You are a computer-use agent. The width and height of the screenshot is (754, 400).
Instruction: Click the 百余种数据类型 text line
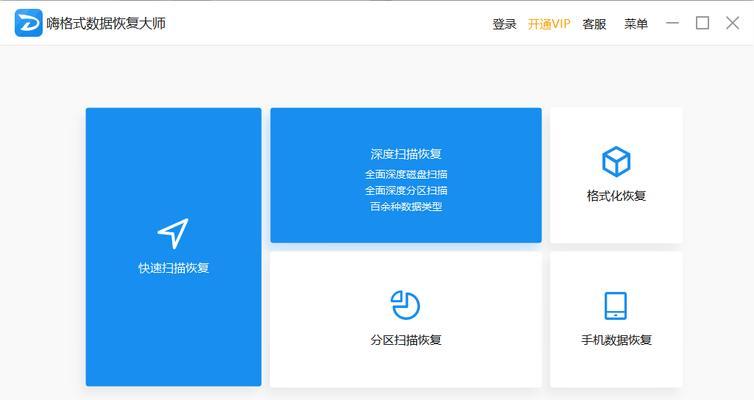[x=406, y=207]
